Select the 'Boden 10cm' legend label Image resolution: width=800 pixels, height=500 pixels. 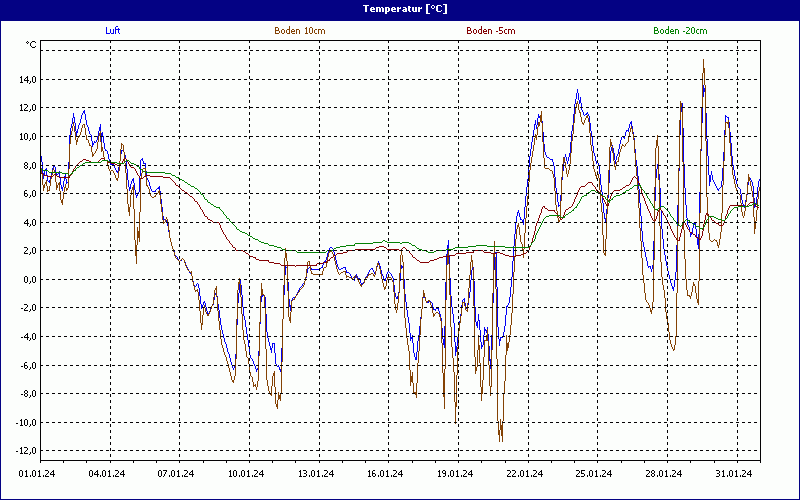point(299,31)
